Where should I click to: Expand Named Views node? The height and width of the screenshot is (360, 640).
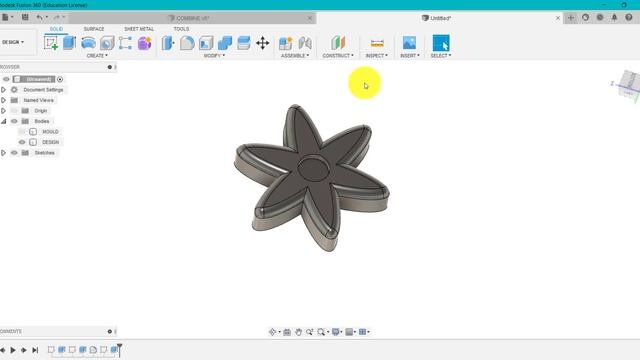pos(3,100)
